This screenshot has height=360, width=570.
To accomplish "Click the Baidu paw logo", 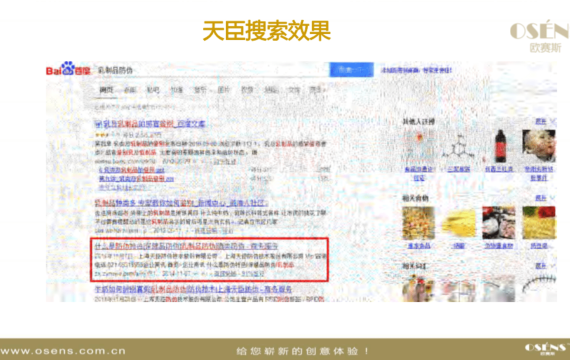I will (68, 68).
